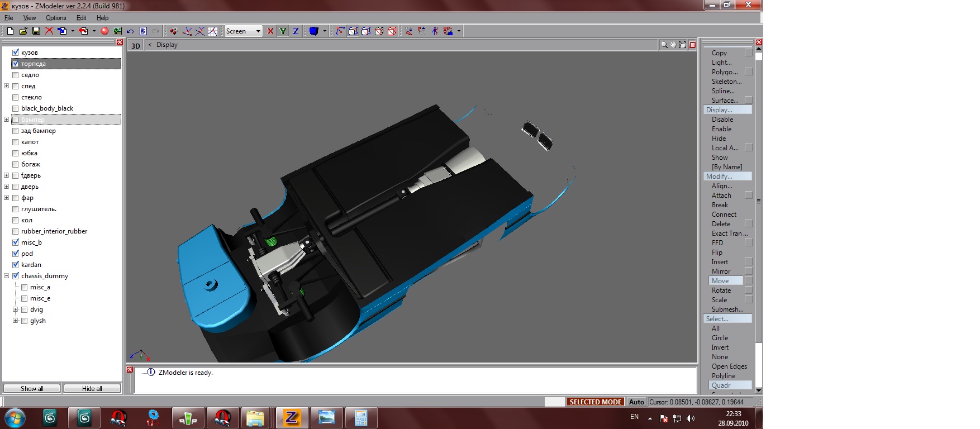Click the Save file toolbar icon
The height and width of the screenshot is (429, 980).
click(x=36, y=31)
